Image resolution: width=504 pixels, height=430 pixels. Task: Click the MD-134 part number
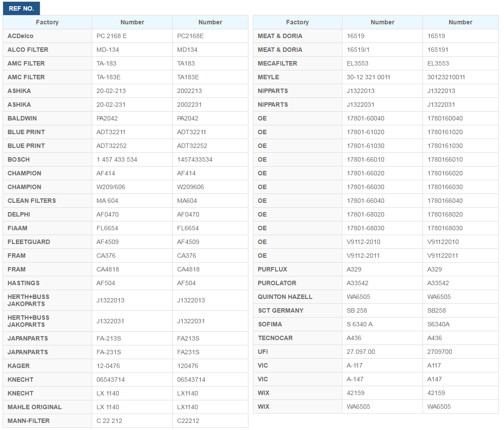click(x=108, y=50)
